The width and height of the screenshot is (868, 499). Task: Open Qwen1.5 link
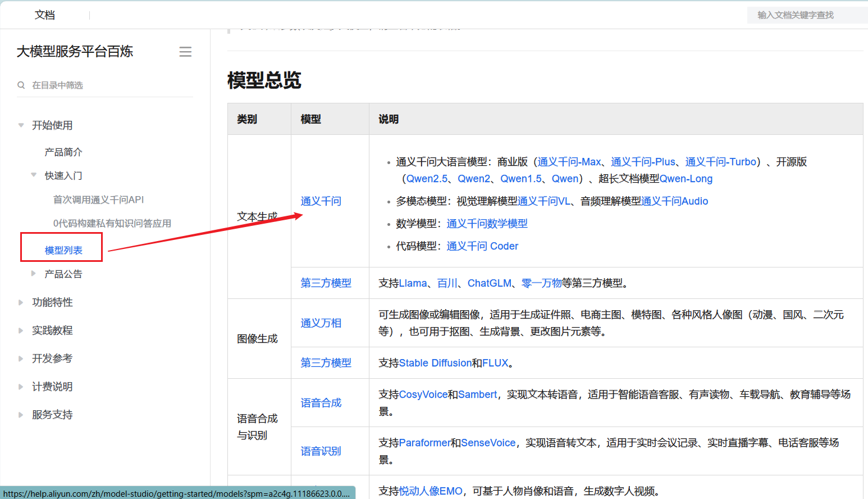click(x=521, y=179)
